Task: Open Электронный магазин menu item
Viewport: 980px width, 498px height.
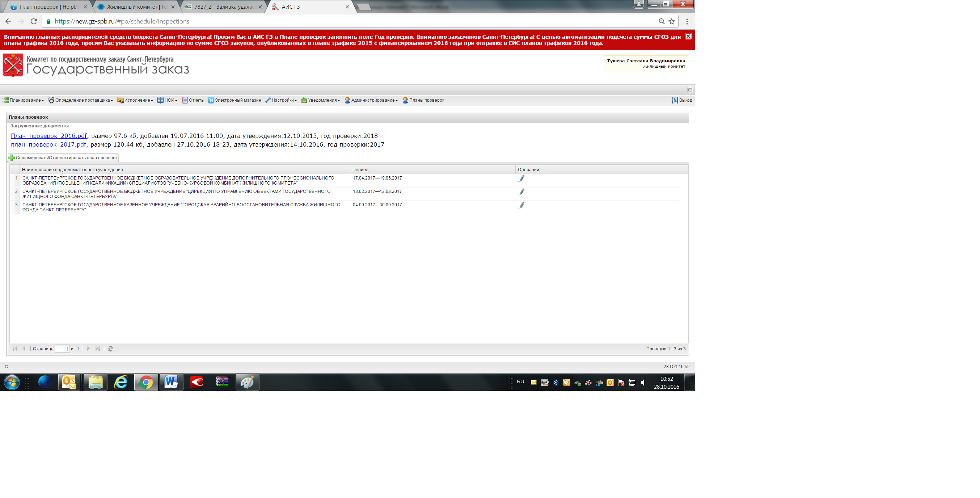Action: click(235, 101)
